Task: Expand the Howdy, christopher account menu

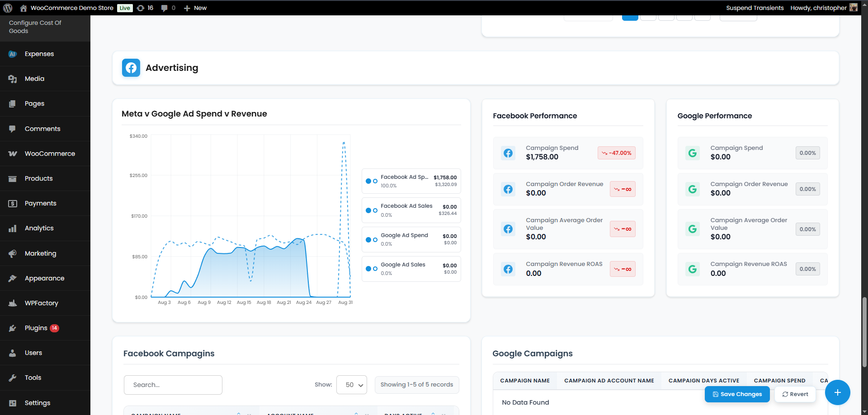Action: 818,8
